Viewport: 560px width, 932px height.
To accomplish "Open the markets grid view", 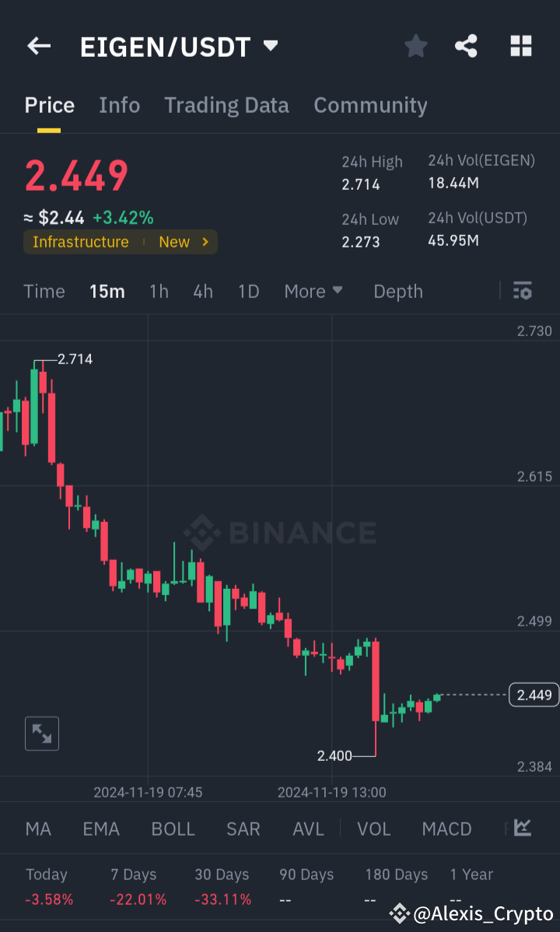I will 520,46.
